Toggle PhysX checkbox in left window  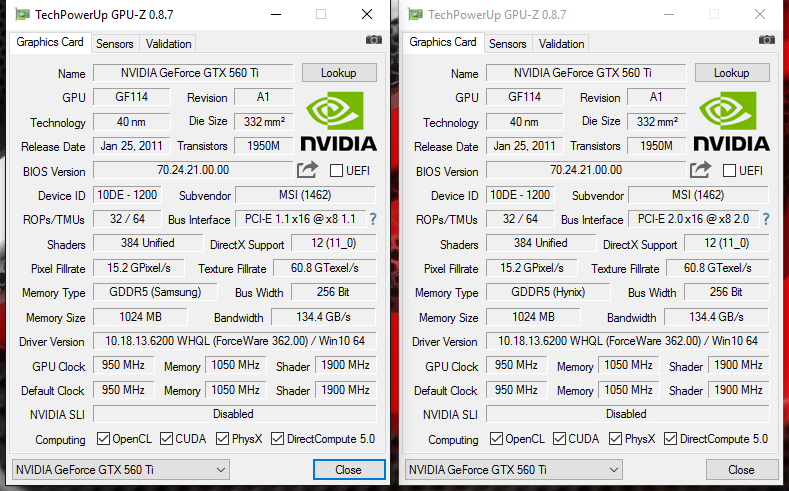222,439
